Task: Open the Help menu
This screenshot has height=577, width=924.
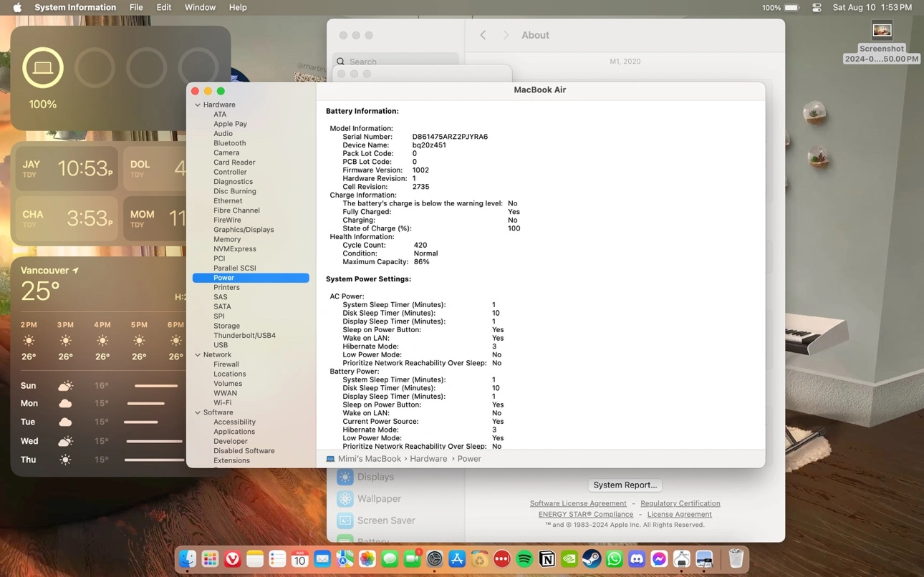Action: pos(238,7)
